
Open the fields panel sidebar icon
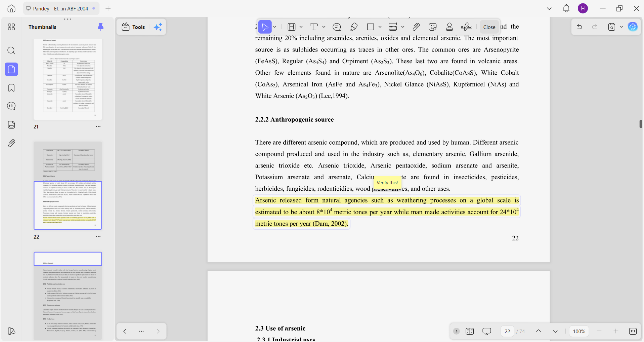(11, 125)
